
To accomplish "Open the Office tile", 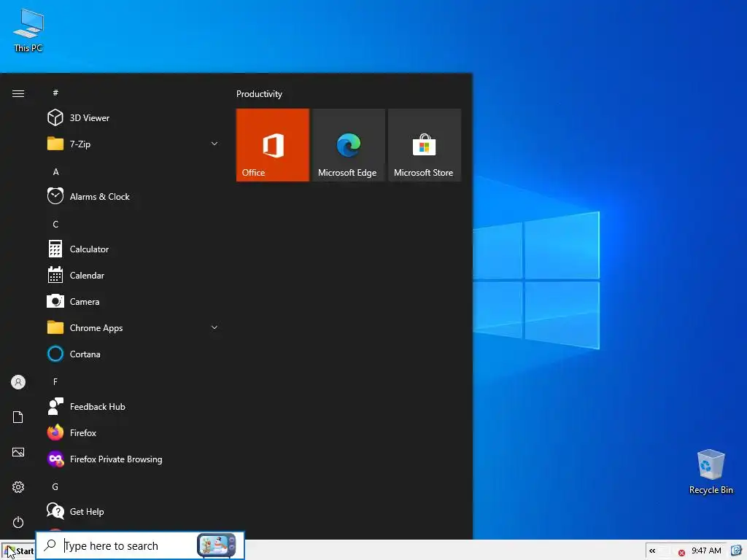I will click(273, 145).
